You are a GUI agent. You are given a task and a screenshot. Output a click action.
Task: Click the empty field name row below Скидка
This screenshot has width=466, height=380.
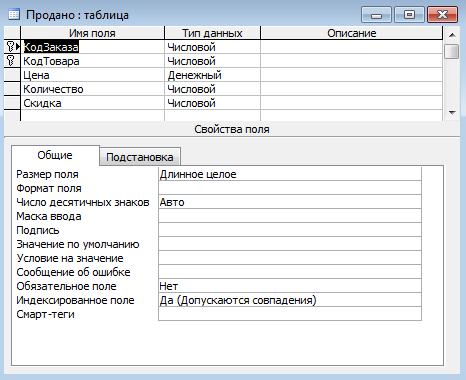coord(93,115)
